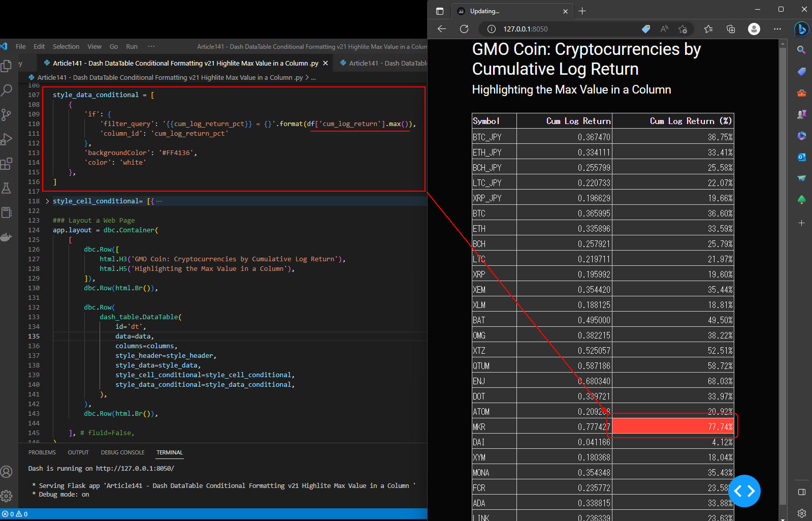Viewport: 812px width, 521px height.
Task: Open VS Code Accounts icon
Action: coord(6,472)
